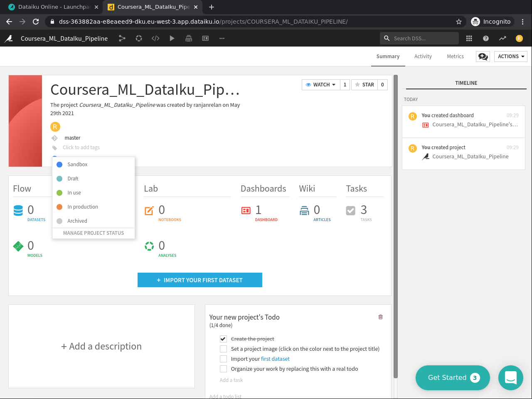Open Manage Project Status
This screenshot has width=532, height=399.
pyautogui.click(x=94, y=233)
